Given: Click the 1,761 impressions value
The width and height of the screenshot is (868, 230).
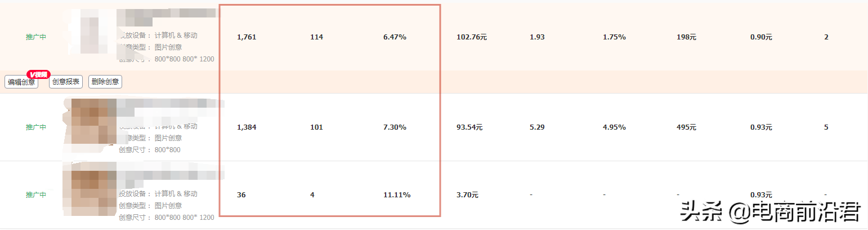Looking at the screenshot, I should (247, 37).
